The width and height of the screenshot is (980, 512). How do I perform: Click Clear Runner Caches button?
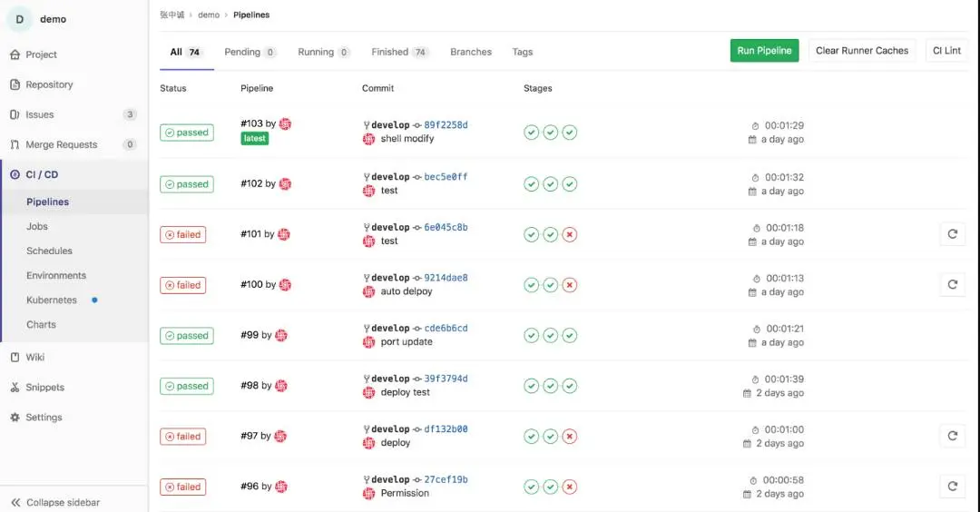pos(862,51)
